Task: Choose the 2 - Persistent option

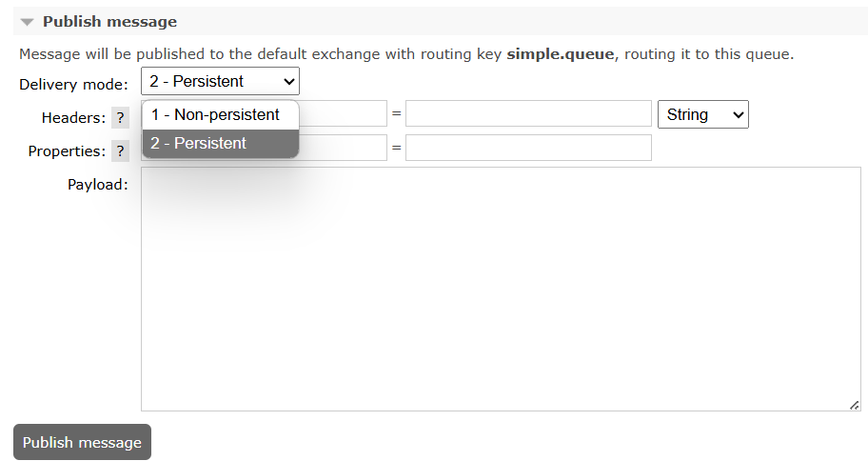Action: point(220,144)
